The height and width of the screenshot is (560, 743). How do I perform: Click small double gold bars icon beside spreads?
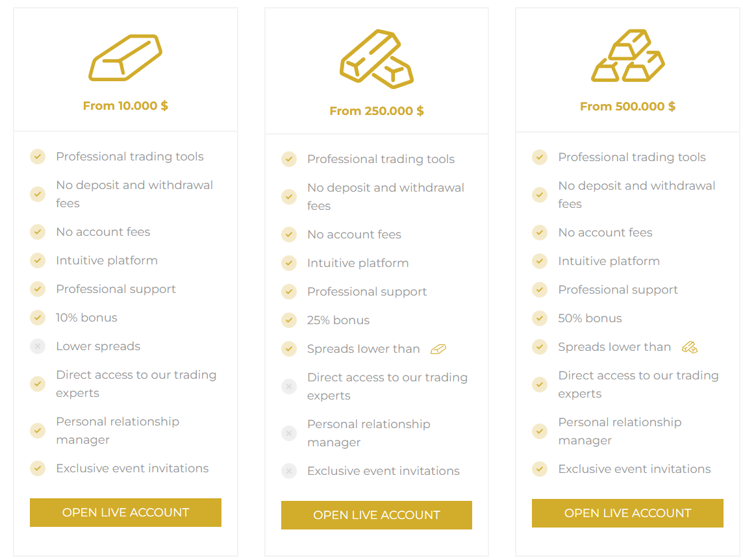[690, 348]
